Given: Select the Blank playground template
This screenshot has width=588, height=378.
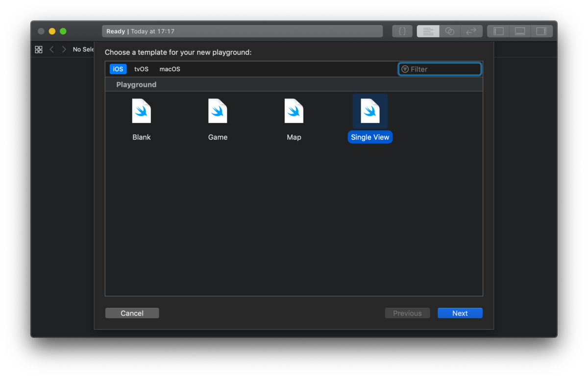Looking at the screenshot, I should [142, 120].
